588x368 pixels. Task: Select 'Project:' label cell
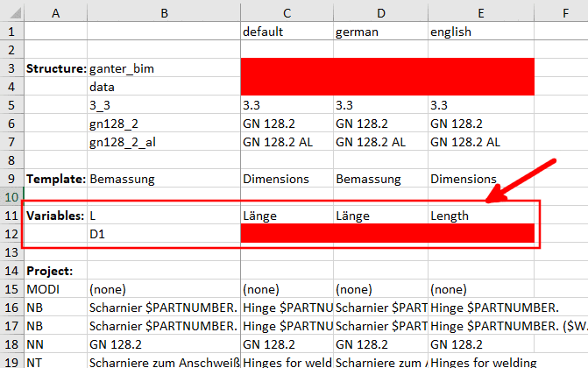click(x=55, y=271)
